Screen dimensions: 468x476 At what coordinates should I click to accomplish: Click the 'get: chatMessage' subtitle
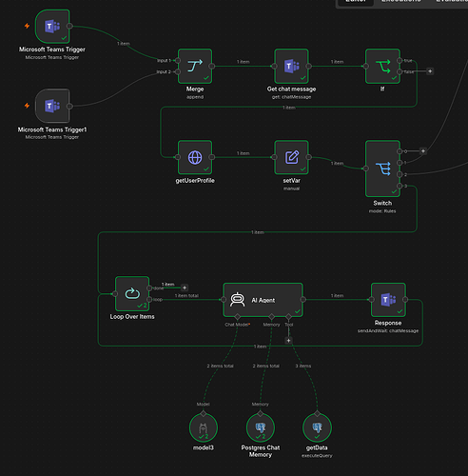click(x=291, y=97)
